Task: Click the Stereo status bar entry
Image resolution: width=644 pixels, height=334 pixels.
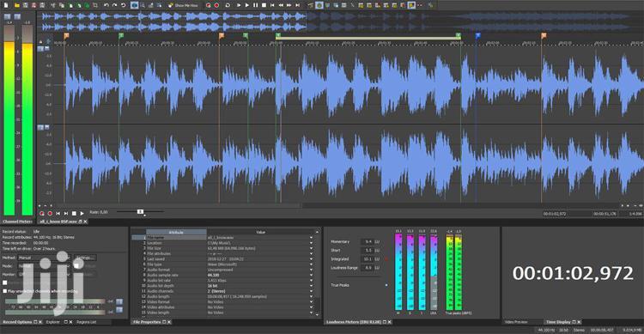Action: [x=578, y=331]
